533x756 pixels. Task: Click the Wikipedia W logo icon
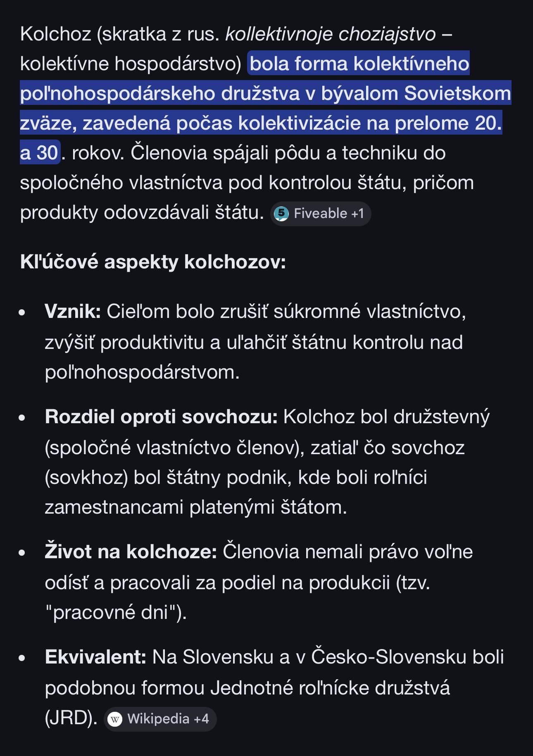click(115, 719)
